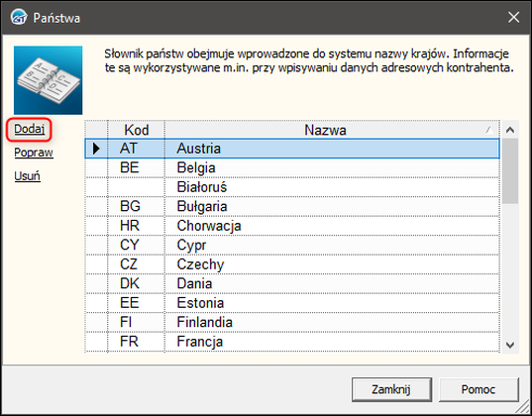Click the vertical scrollbar thumb
This screenshot has height=416, width=532.
[x=510, y=171]
